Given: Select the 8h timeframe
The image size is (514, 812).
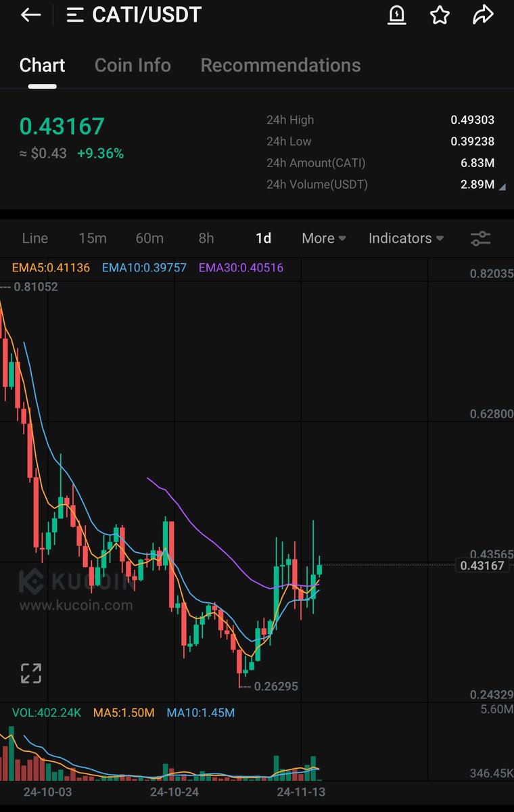Looking at the screenshot, I should coord(206,238).
